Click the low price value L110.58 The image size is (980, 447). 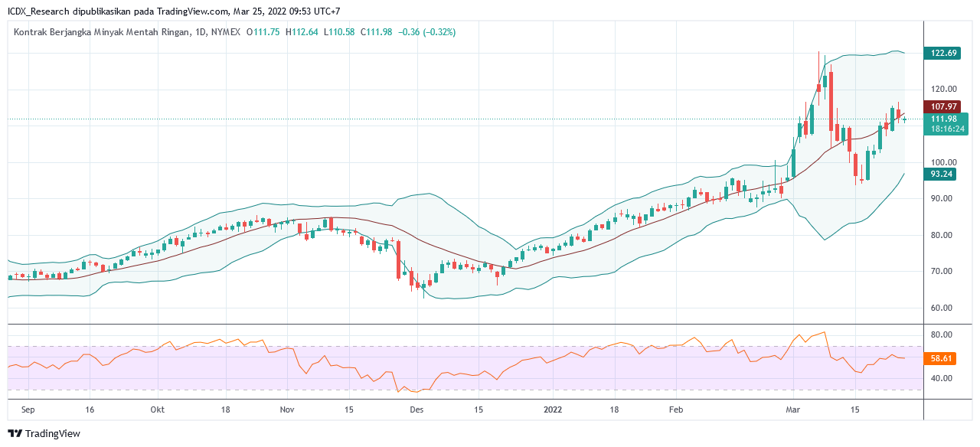tap(340, 32)
